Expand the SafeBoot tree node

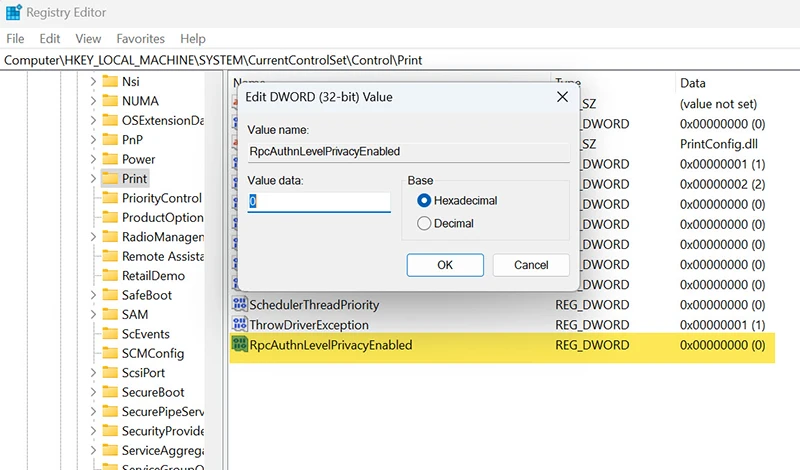click(x=93, y=295)
